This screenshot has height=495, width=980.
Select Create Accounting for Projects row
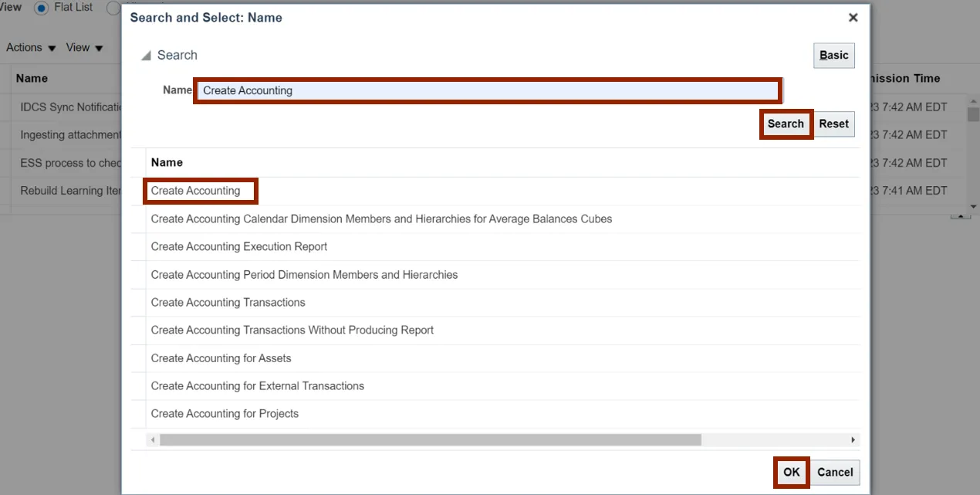tap(225, 414)
